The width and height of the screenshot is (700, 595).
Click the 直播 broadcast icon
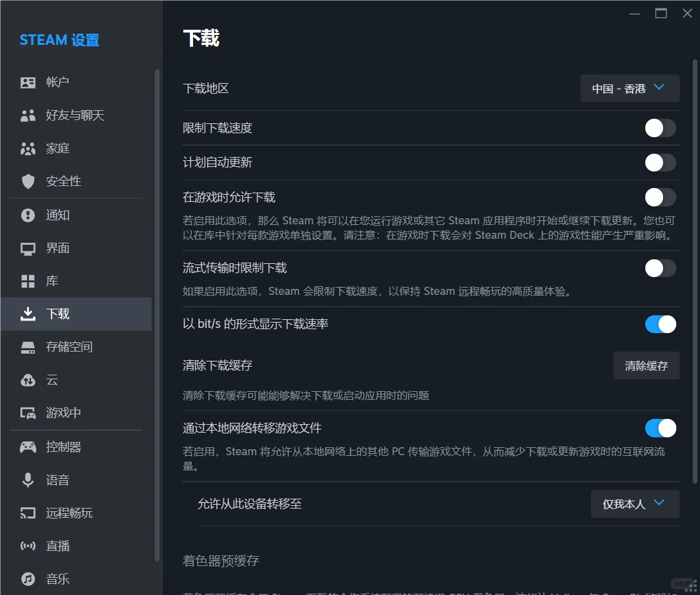tap(28, 546)
